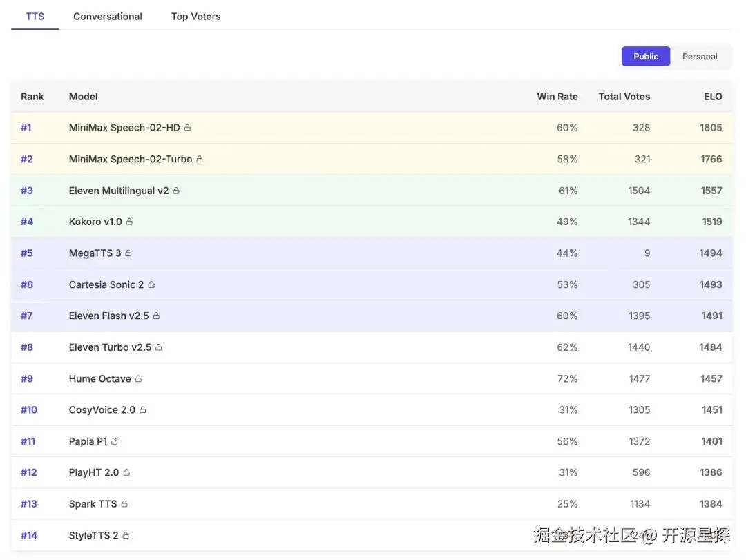Click lock icon next to Cartesia Sonic 2
This screenshot has width=746, height=560.
[x=151, y=284]
